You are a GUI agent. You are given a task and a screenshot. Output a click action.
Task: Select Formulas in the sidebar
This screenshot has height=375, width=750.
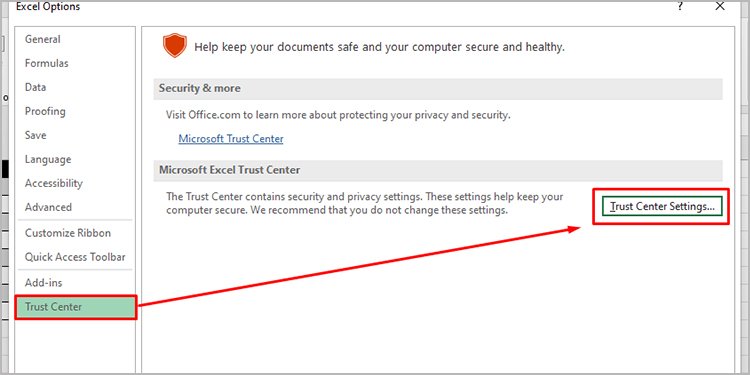pos(46,63)
